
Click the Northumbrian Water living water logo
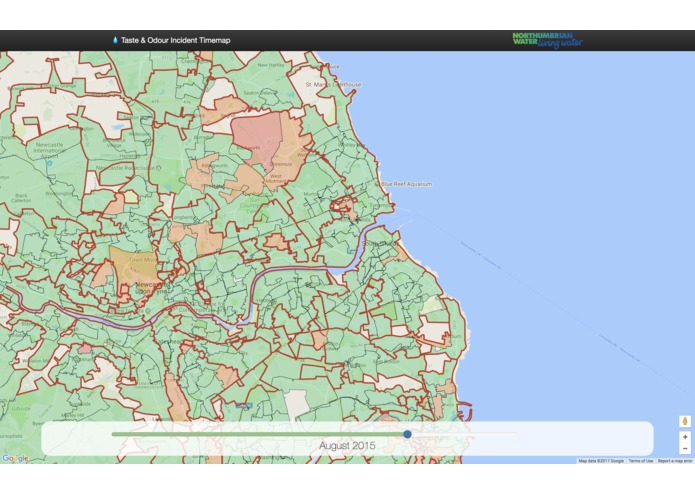point(548,40)
